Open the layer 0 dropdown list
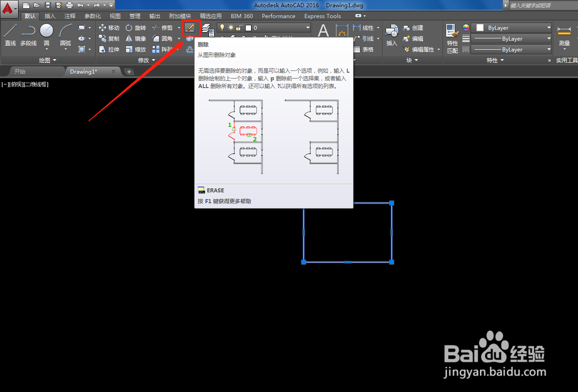 [x=308, y=28]
